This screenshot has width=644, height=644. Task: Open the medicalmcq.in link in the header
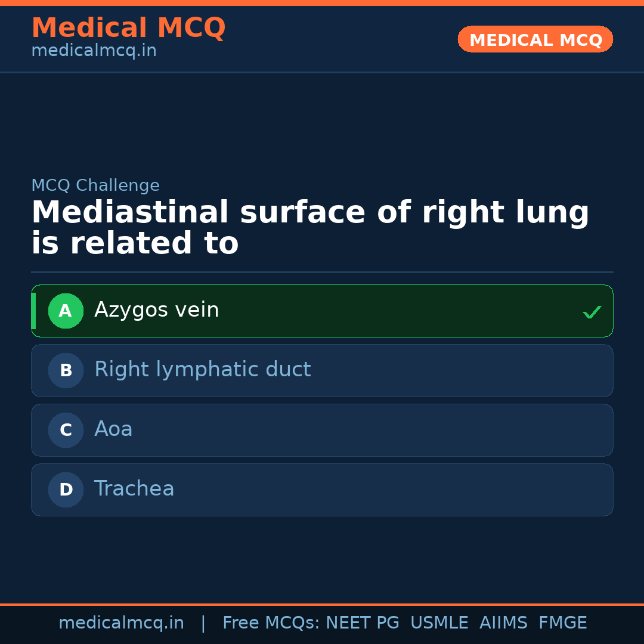(x=93, y=50)
